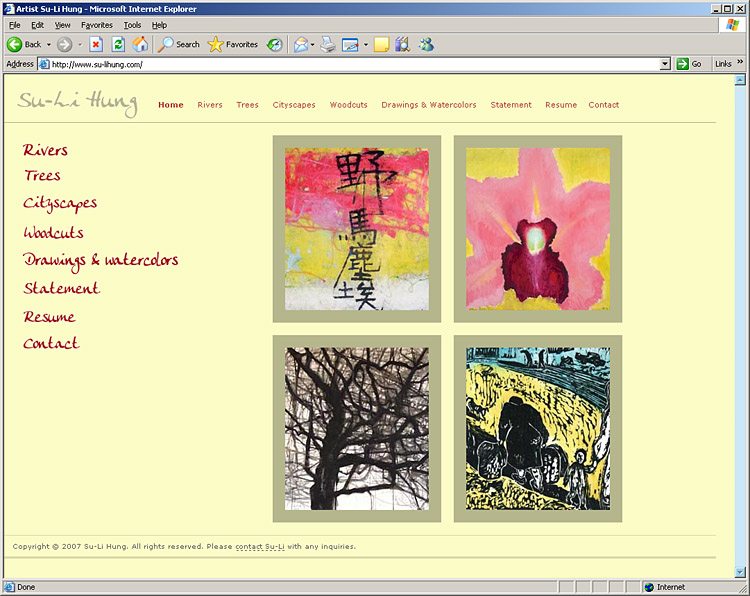
Task: Open the pink orchid painting thumbnail
Action: tap(538, 229)
